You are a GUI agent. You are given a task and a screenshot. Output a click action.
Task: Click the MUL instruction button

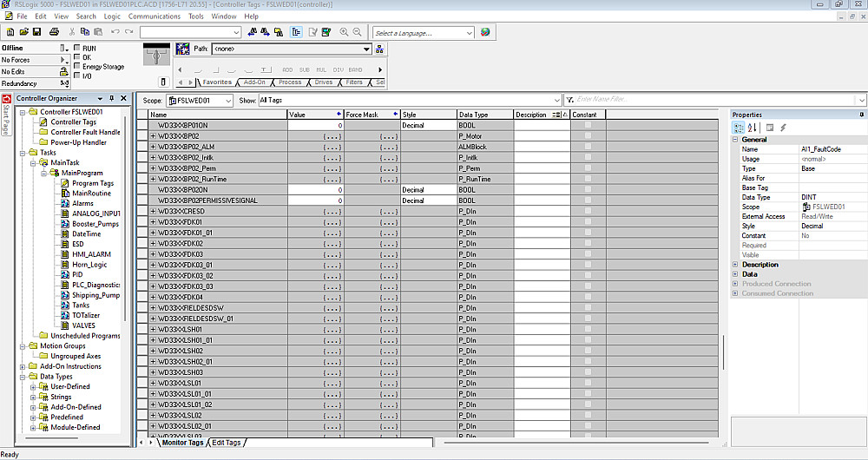pos(321,69)
